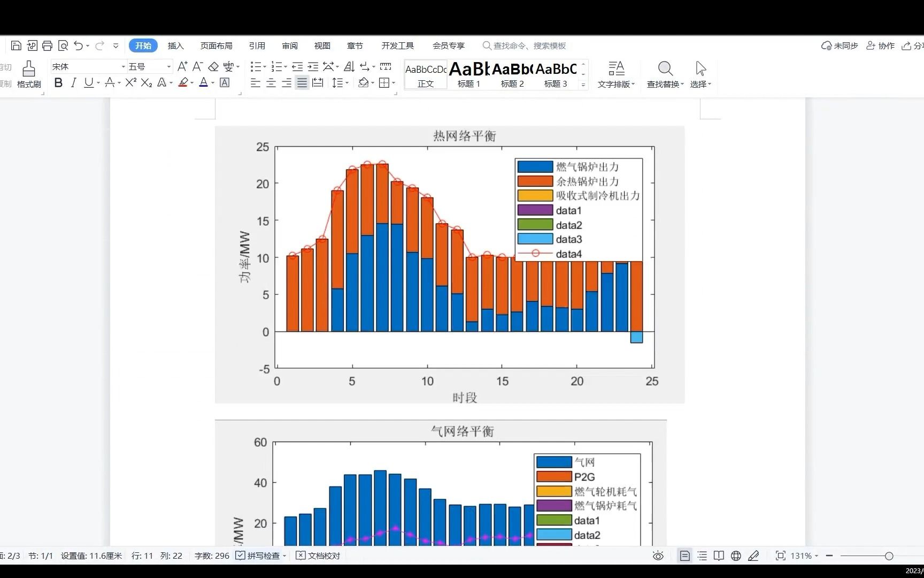Switch to the Developer Tools (开发工具) tab
Image resolution: width=924 pixels, height=578 pixels.
397,45
